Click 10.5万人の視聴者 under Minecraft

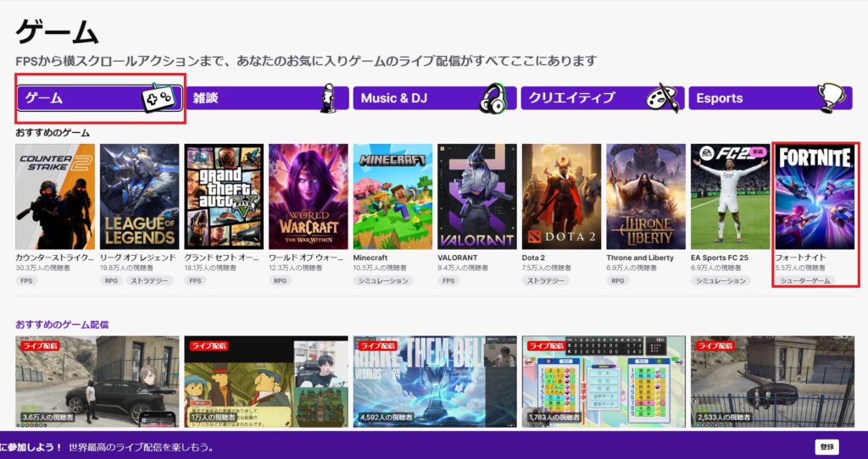point(379,268)
